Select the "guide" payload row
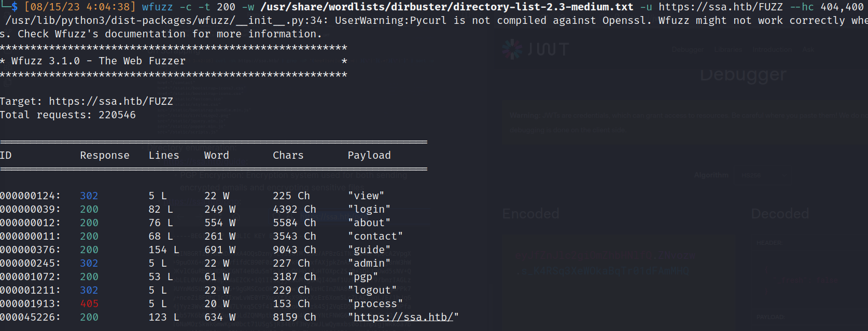The image size is (868, 331). coord(369,250)
